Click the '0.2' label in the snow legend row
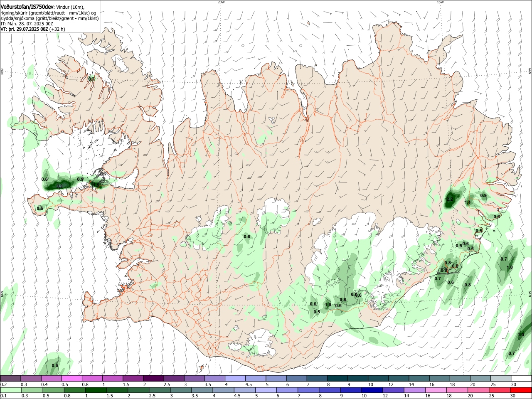 coord(3,384)
